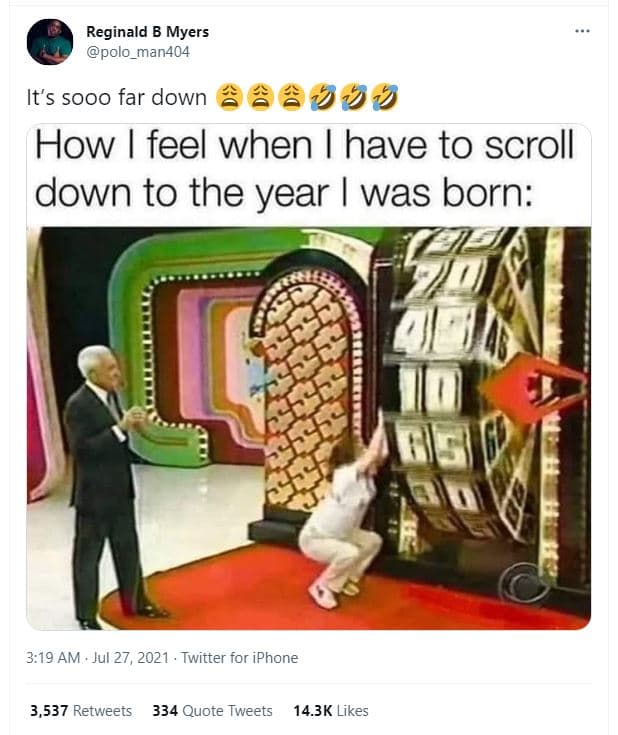Open the 3:19 AM · Jul 27, 2021 timestamp
The image size is (618, 735).
click(x=98, y=658)
